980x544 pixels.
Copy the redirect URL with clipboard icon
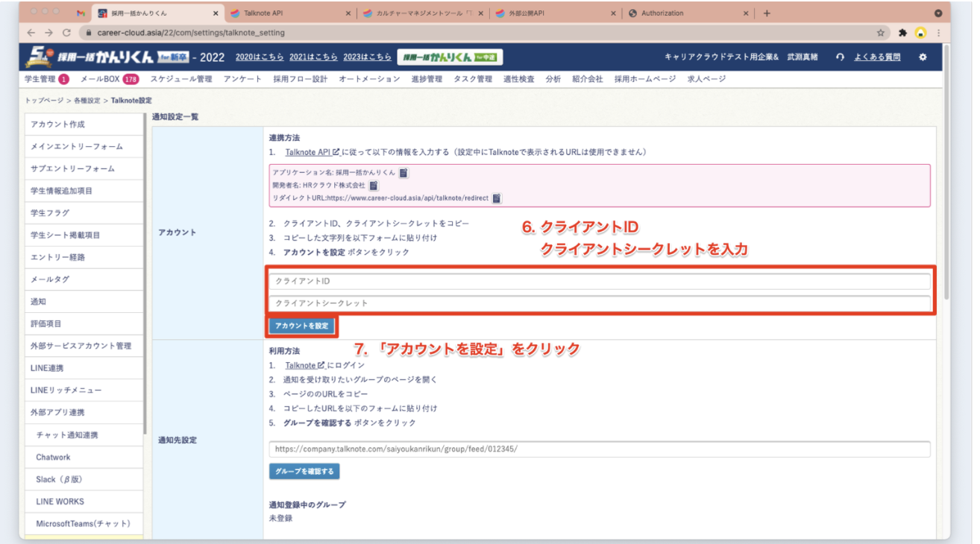pos(496,198)
